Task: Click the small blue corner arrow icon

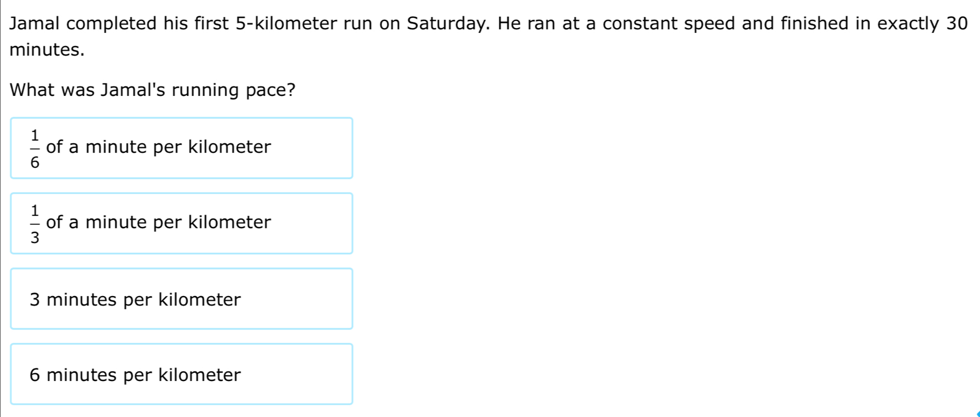Action: pyautogui.click(x=978, y=414)
